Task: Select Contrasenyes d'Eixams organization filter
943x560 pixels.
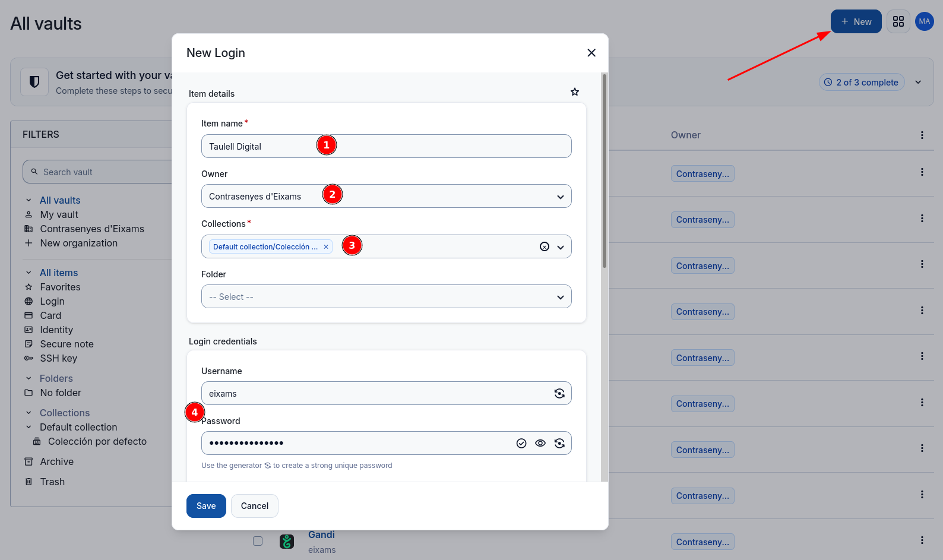Action: 92,229
